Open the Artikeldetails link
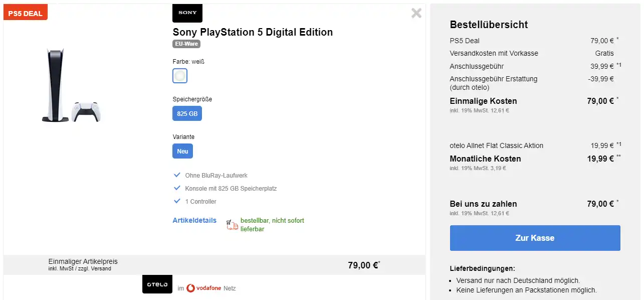 click(x=194, y=220)
